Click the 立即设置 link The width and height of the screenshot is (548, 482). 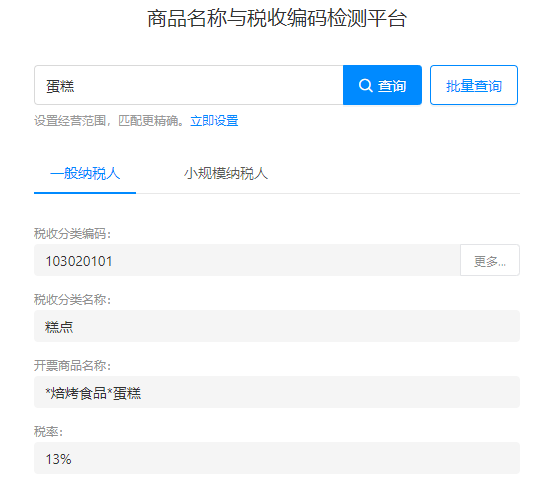click(x=214, y=121)
